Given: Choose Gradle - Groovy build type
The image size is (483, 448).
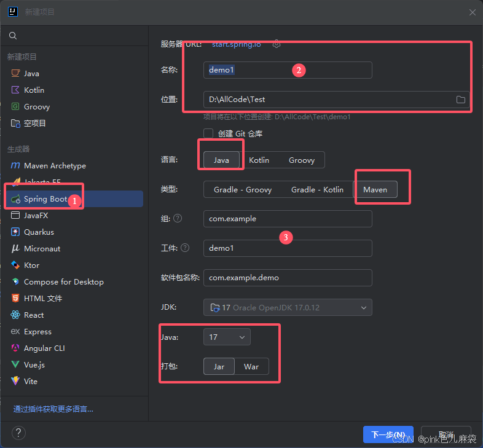Looking at the screenshot, I should click(x=243, y=189).
